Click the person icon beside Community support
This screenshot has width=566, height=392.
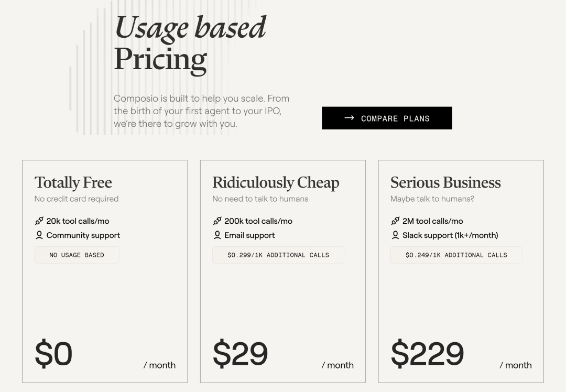39,235
